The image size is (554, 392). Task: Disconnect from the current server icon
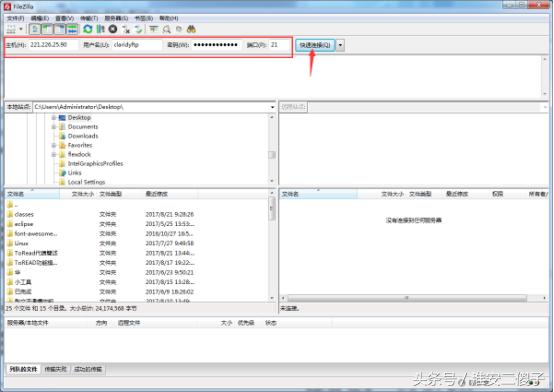click(126, 29)
